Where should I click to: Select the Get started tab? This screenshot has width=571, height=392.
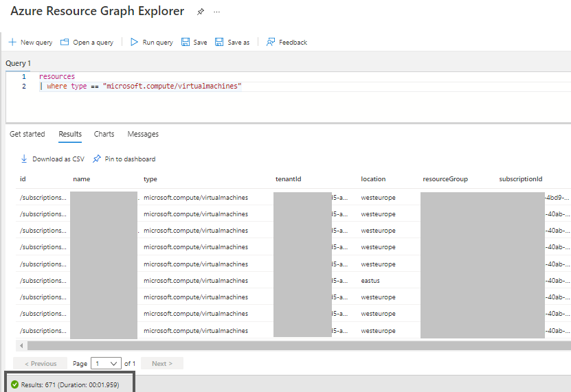coord(27,134)
